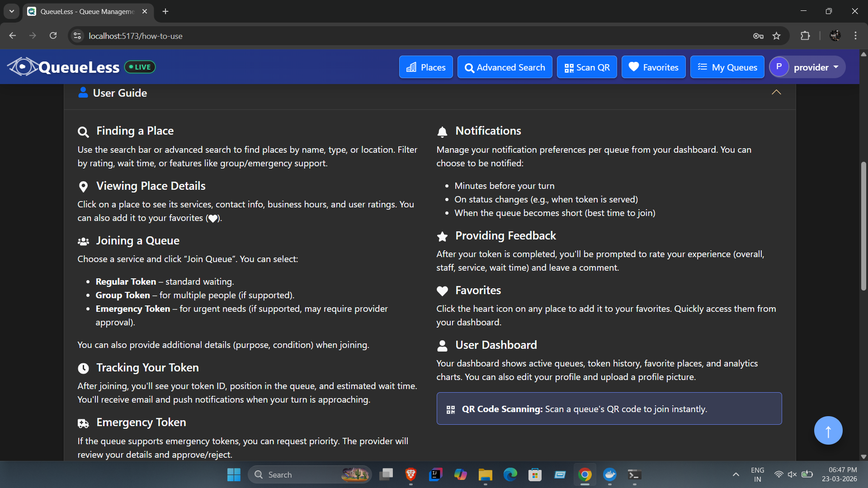This screenshot has width=868, height=488.
Task: Click the QueueLess eye logo
Action: [23, 67]
